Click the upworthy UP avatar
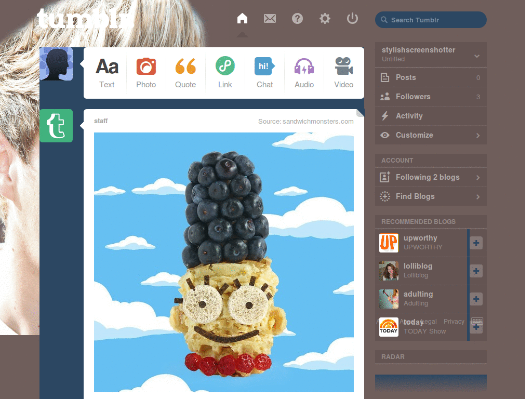532x399 pixels. 389,243
